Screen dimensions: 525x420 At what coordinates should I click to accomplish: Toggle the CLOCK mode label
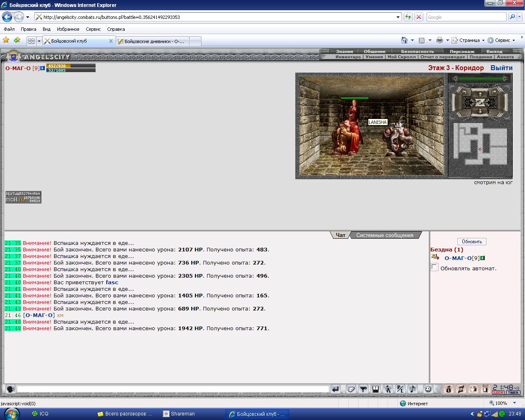pos(498,393)
